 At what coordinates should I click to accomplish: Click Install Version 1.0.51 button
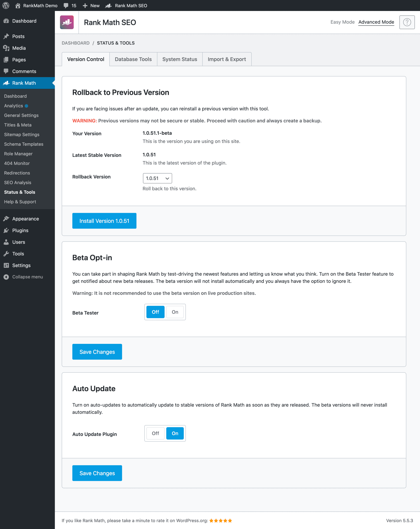pos(104,221)
